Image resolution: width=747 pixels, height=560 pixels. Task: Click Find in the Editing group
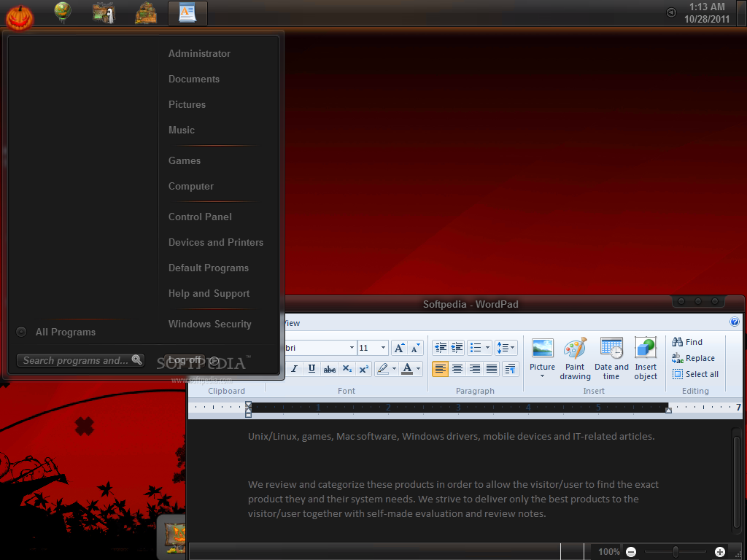(x=687, y=342)
